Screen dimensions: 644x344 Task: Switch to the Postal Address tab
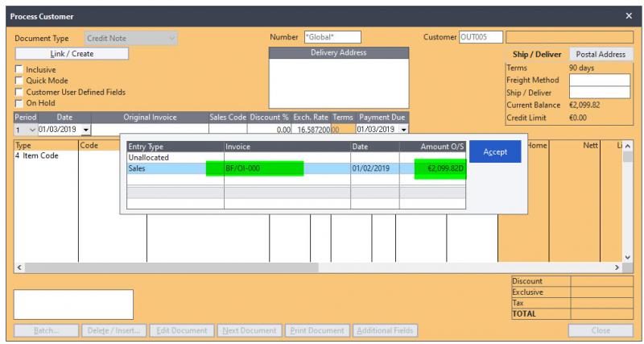[x=599, y=54]
